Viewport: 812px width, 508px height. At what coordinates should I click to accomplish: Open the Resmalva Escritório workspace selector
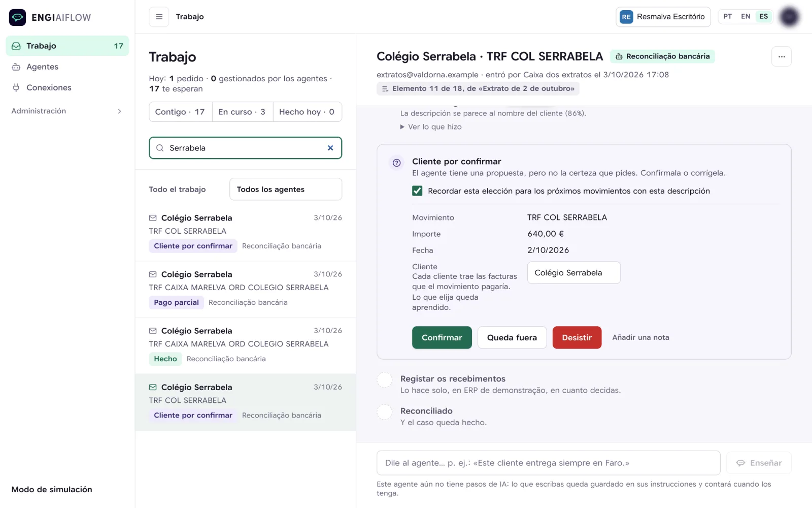coord(663,17)
